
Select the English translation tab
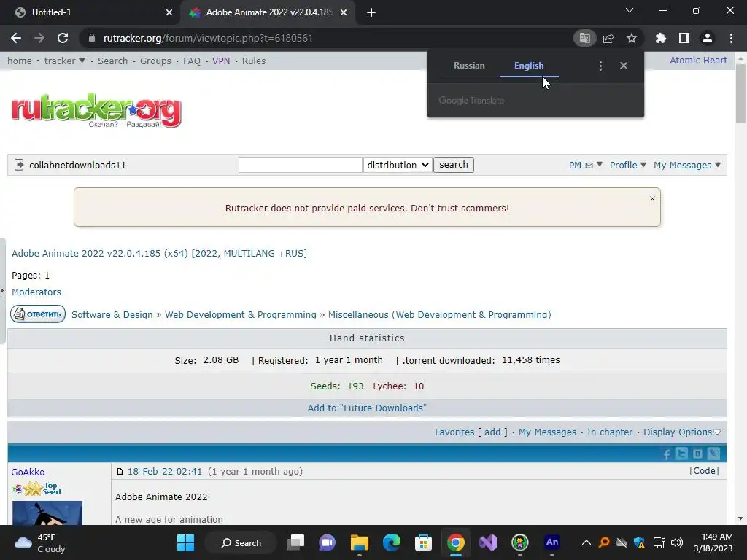coord(529,66)
